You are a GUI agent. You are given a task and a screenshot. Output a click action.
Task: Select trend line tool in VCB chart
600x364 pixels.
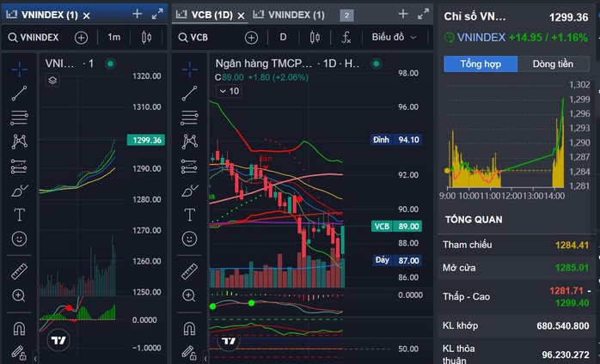(189, 93)
